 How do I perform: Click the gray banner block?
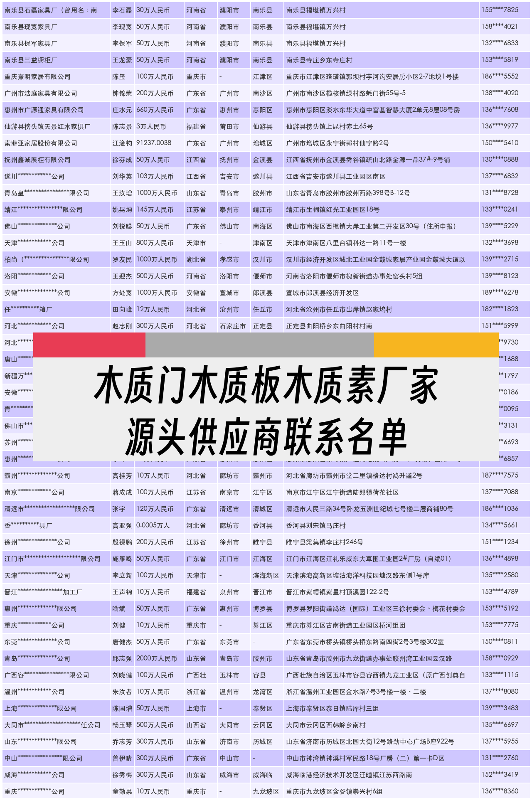pyautogui.click(x=260, y=345)
